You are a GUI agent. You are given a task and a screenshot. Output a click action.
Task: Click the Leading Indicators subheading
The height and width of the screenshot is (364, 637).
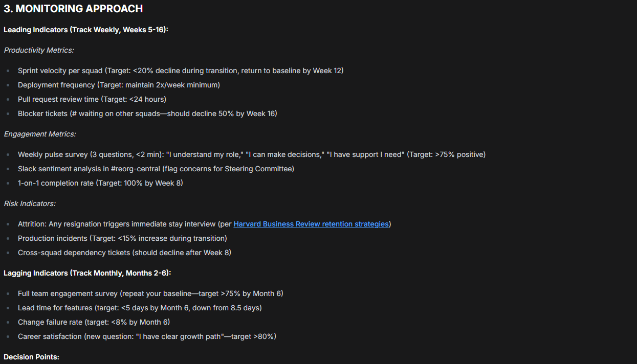(86, 30)
